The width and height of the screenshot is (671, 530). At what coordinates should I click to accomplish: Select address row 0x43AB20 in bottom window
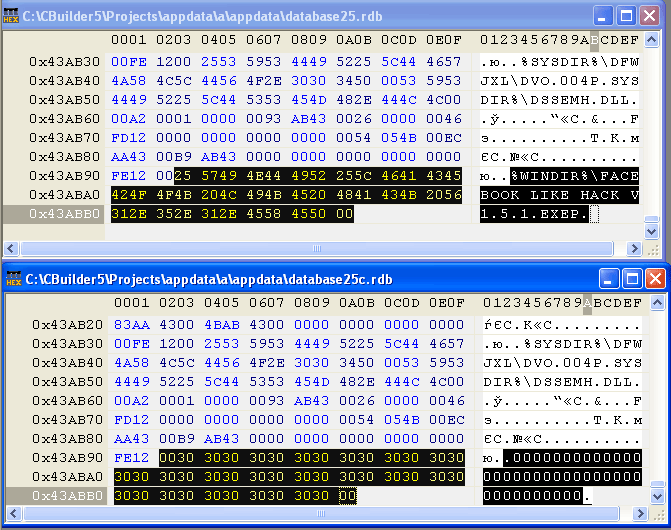pyautogui.click(x=64, y=325)
